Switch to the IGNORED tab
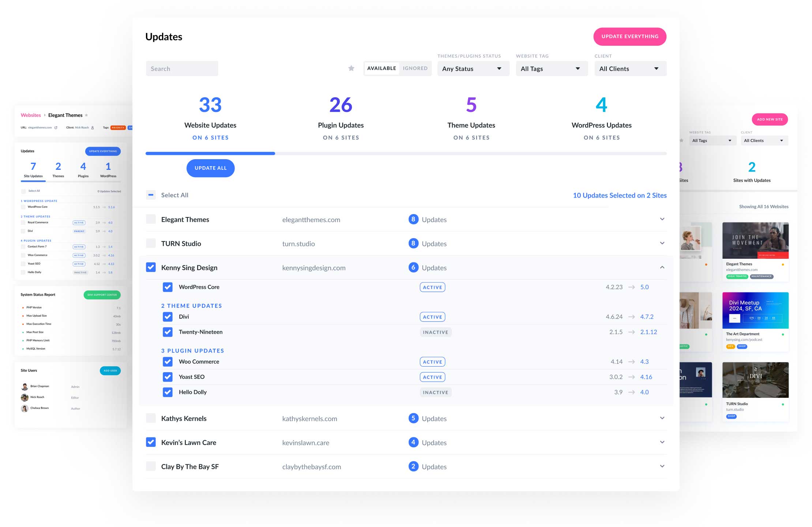This screenshot has width=812, height=527. point(415,67)
